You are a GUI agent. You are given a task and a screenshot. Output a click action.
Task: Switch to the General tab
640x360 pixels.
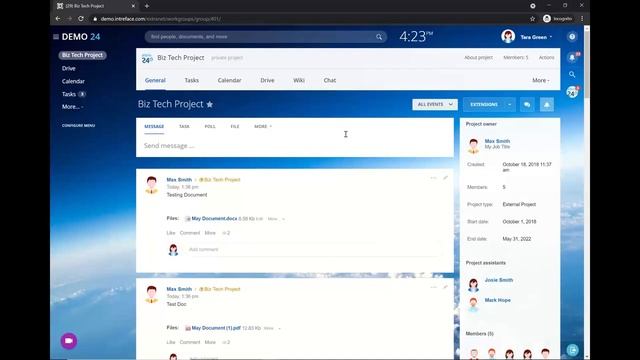(155, 80)
